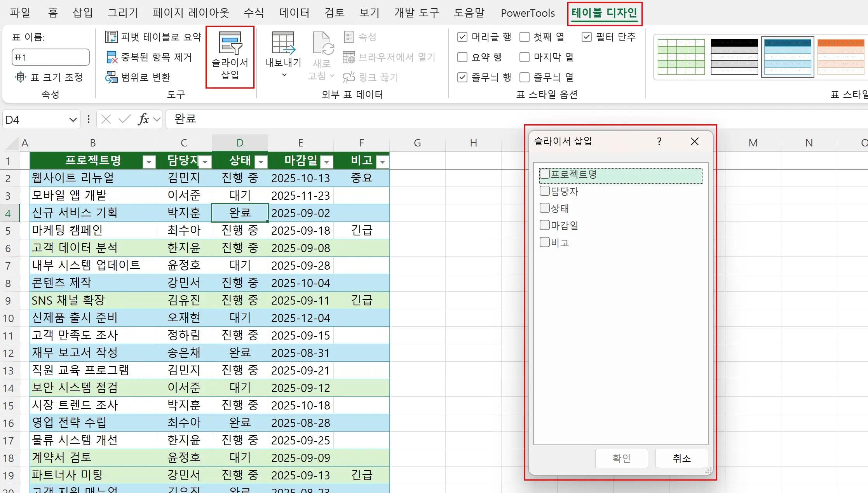Screen dimensions: 868x493
Task: Click the help question mark in 슬라이서 삽입 dialog
Action: (x=659, y=141)
